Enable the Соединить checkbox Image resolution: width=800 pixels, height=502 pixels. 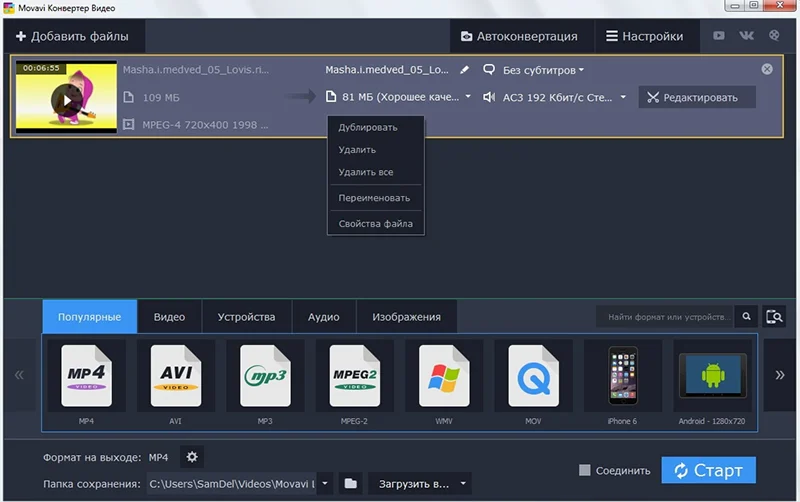click(x=585, y=470)
